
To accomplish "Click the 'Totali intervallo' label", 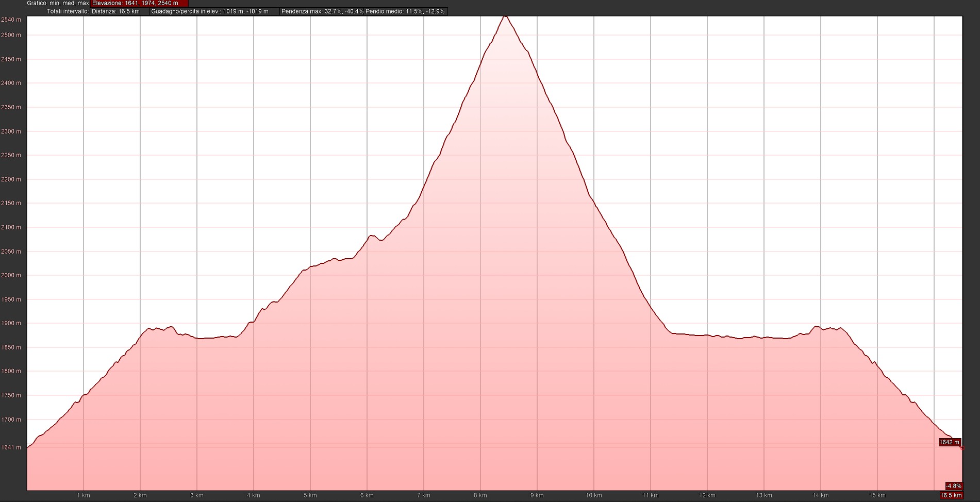I will point(68,11).
